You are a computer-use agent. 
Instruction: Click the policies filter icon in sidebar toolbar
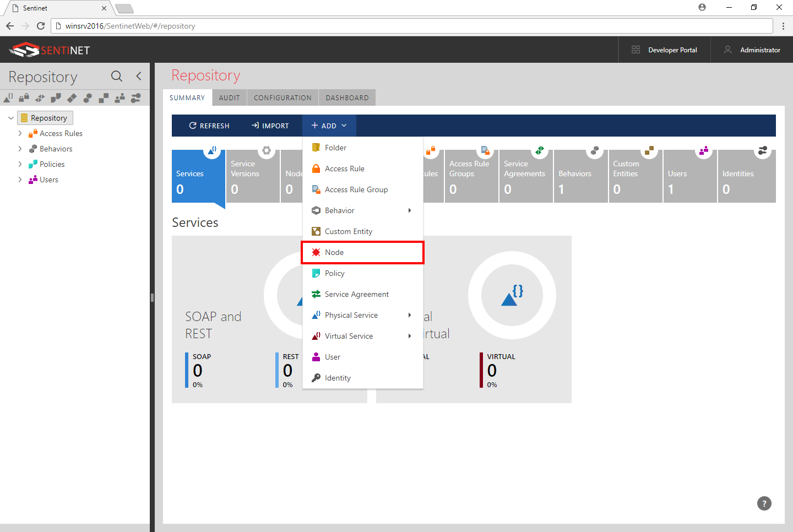point(56,98)
